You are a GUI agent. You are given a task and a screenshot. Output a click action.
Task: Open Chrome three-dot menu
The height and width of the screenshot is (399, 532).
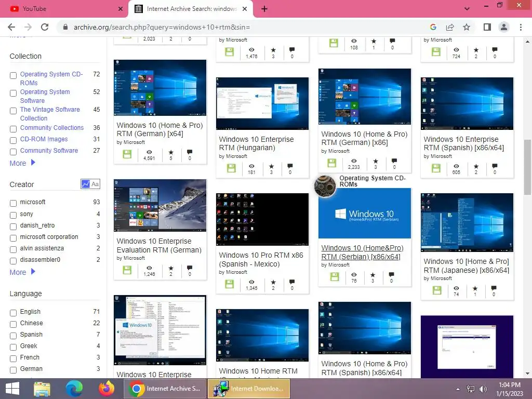point(521,27)
